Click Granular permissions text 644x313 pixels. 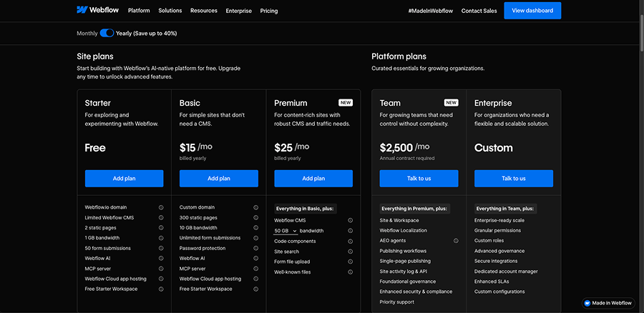497,231
